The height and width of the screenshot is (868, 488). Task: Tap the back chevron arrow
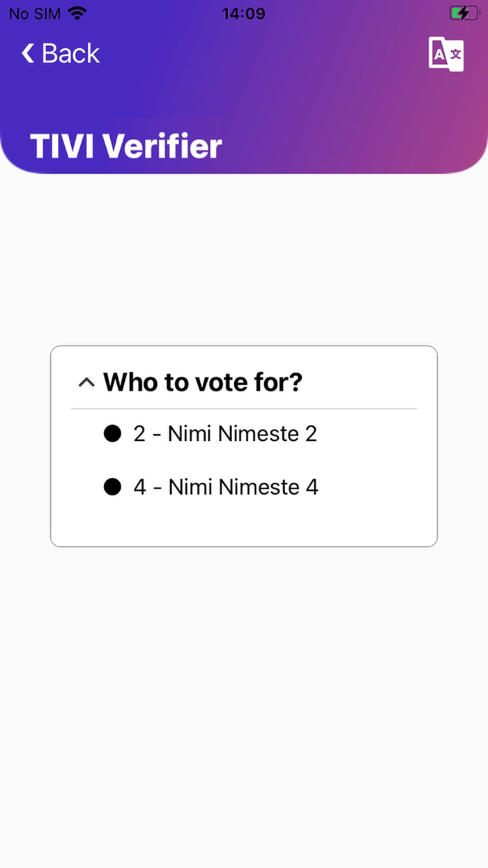[x=28, y=54]
